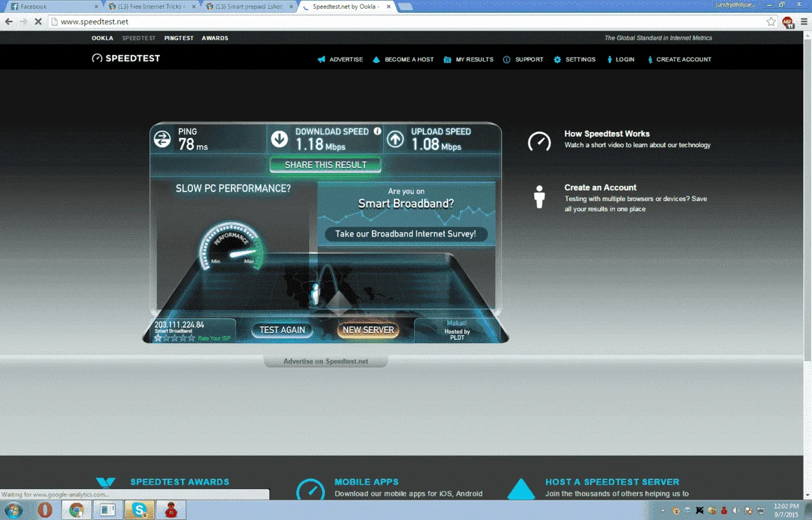812x520 pixels.
Task: Click the Ping arrows icon
Action: pos(162,139)
